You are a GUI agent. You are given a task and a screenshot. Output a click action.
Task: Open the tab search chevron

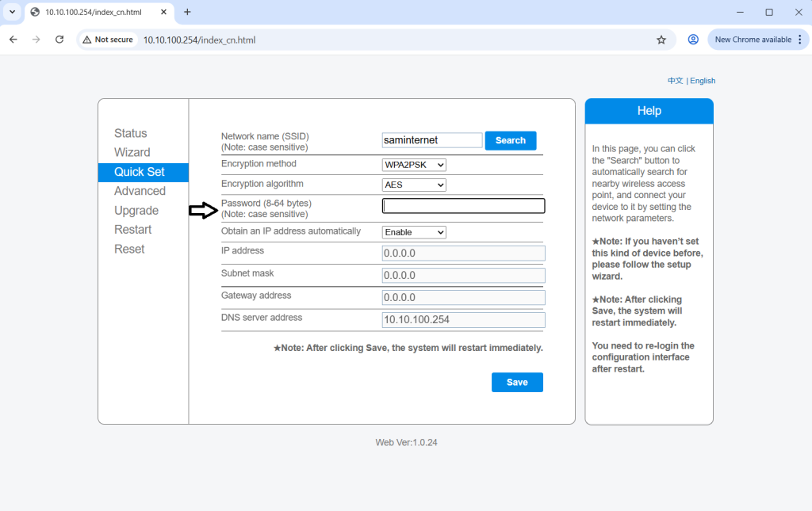tap(12, 12)
